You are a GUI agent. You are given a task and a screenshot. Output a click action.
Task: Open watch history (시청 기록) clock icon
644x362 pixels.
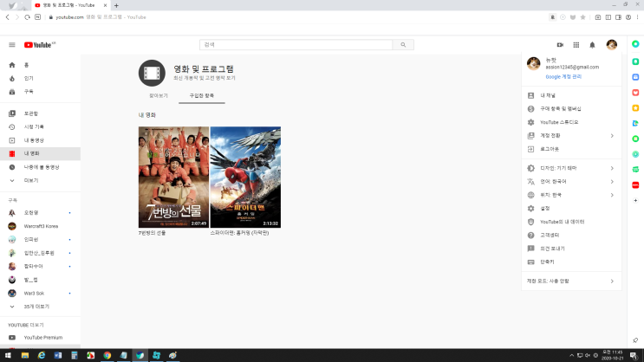click(12, 126)
